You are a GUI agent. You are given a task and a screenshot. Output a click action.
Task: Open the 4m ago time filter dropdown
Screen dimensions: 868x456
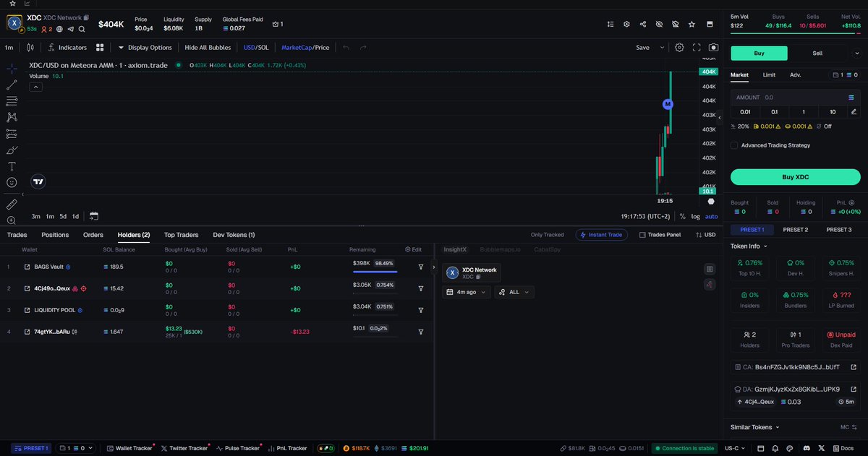tap(467, 292)
